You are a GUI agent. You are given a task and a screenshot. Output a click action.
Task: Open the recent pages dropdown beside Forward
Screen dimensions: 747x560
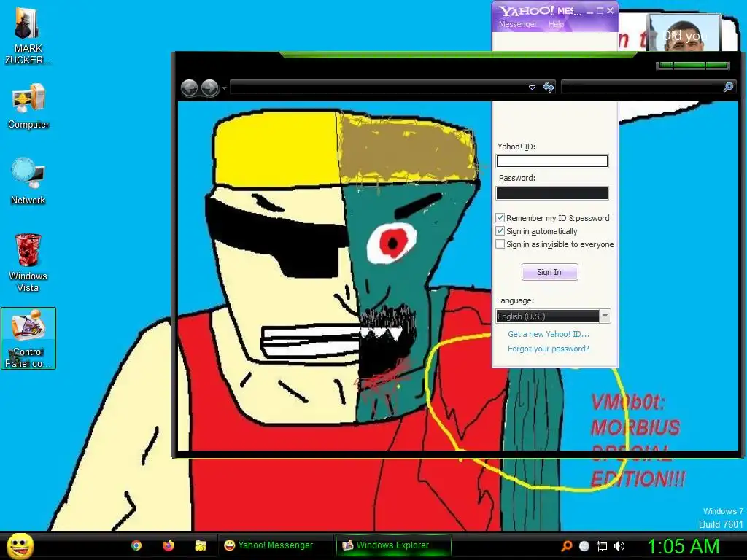pos(224,88)
